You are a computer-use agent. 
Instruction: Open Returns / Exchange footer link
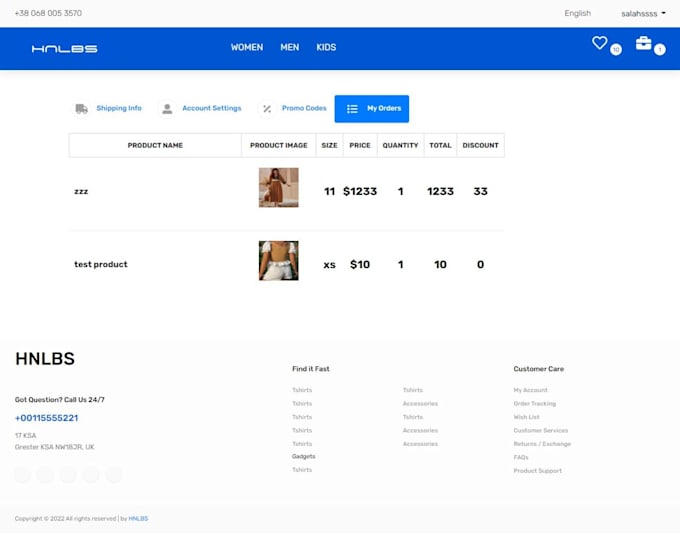pos(541,444)
